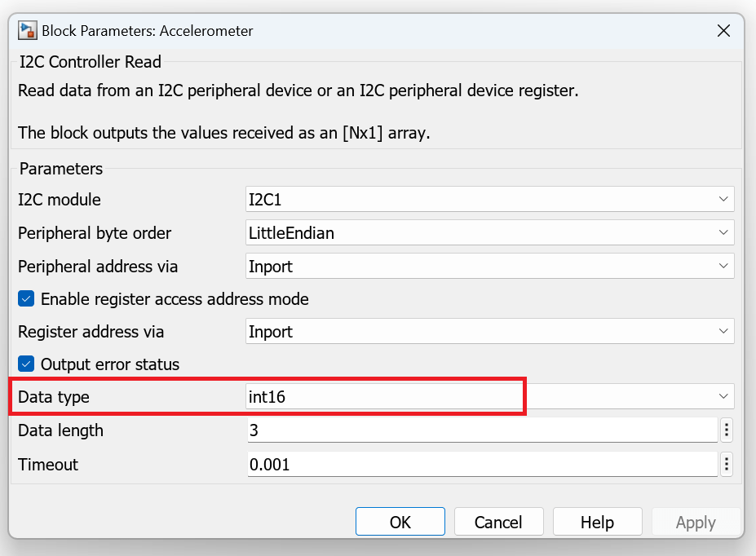Click the Cancel button

point(498,522)
